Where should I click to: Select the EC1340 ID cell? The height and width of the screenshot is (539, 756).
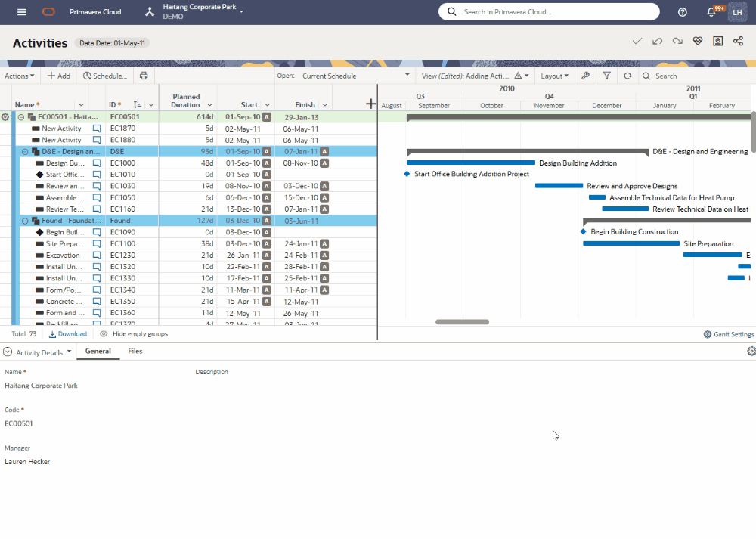tap(132, 290)
